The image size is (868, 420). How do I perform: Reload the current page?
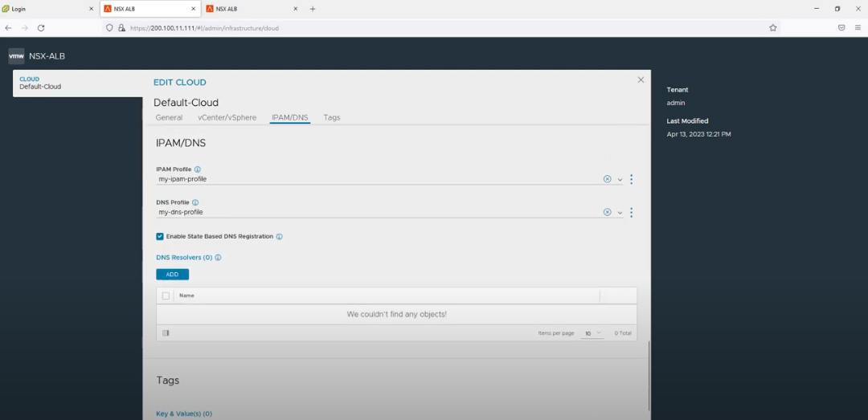[40, 27]
